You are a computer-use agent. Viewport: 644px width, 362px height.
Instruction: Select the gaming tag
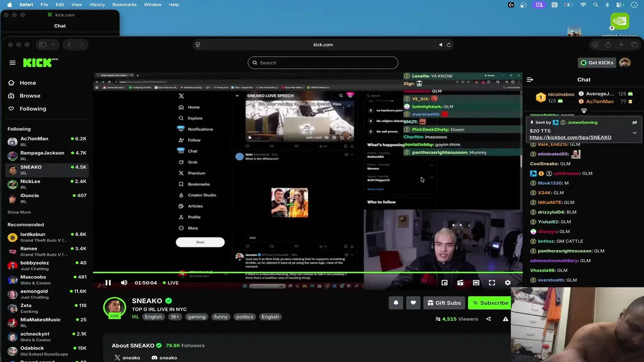[x=196, y=317]
